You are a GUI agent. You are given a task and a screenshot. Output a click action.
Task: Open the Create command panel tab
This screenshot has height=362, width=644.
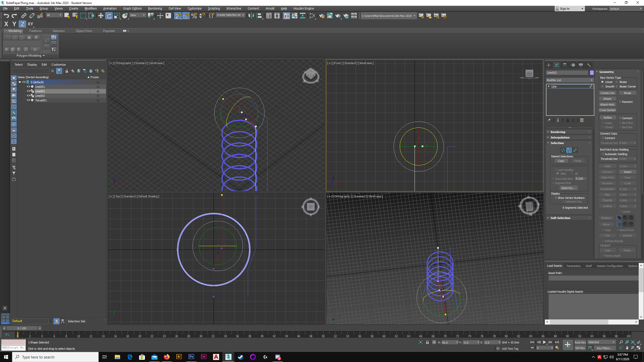[x=549, y=65]
